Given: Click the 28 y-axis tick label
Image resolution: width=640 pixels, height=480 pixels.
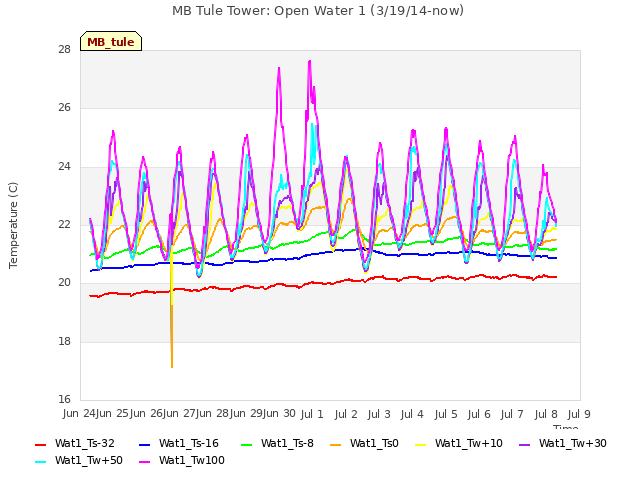Looking at the screenshot, I should coord(64,49).
